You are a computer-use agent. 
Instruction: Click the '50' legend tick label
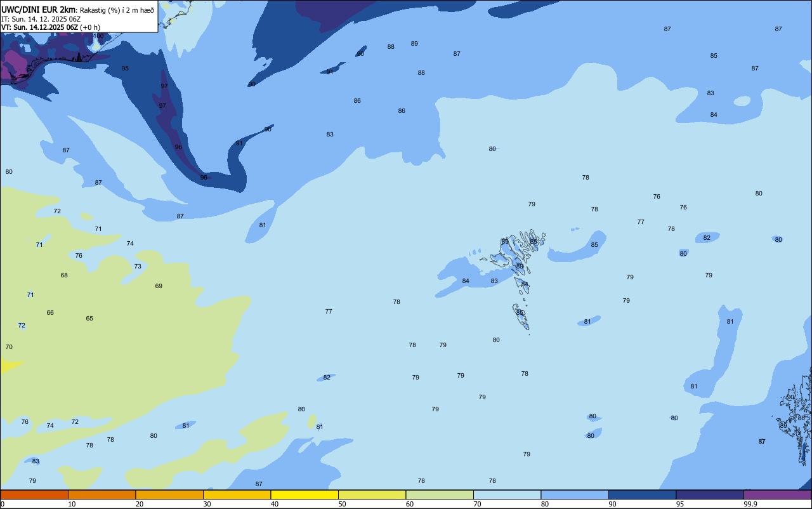(343, 504)
